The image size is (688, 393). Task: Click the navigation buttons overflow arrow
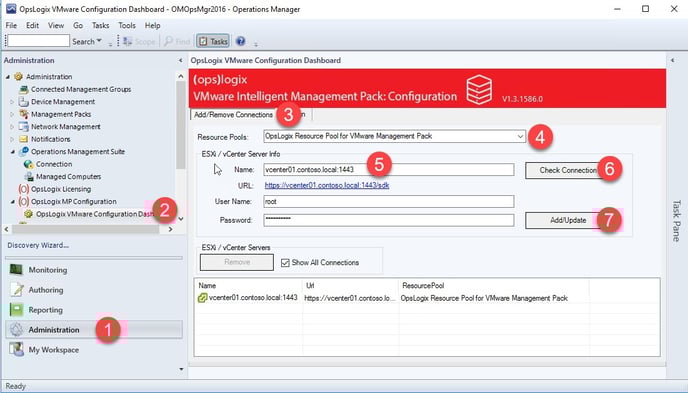tap(181, 369)
